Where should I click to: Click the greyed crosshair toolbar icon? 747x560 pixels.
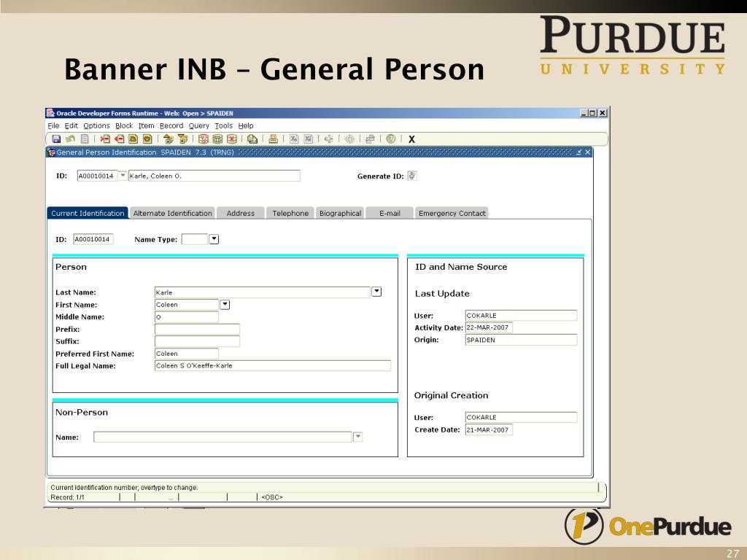coord(349,139)
